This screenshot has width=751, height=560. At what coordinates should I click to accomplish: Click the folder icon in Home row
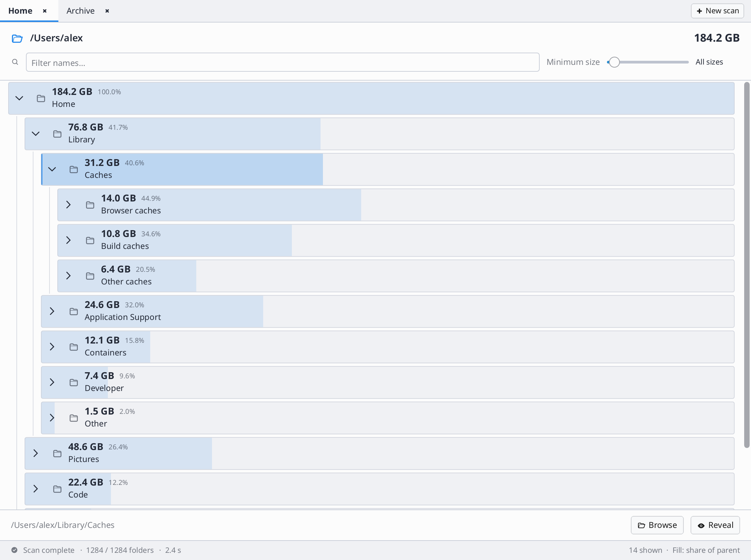pyautogui.click(x=41, y=98)
